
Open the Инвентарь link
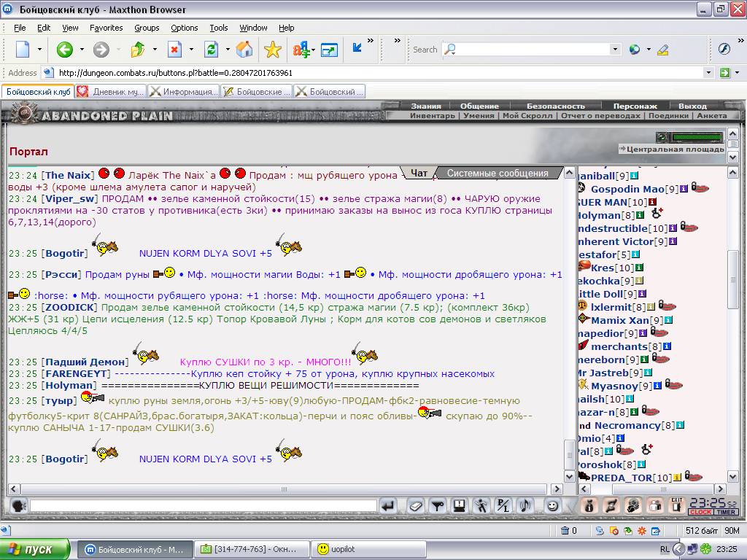[x=432, y=115]
